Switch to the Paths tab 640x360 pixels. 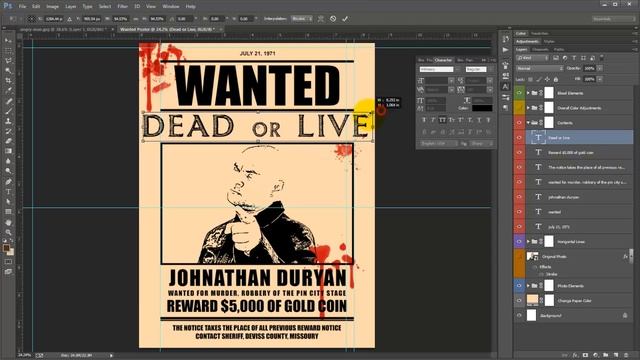click(x=559, y=49)
